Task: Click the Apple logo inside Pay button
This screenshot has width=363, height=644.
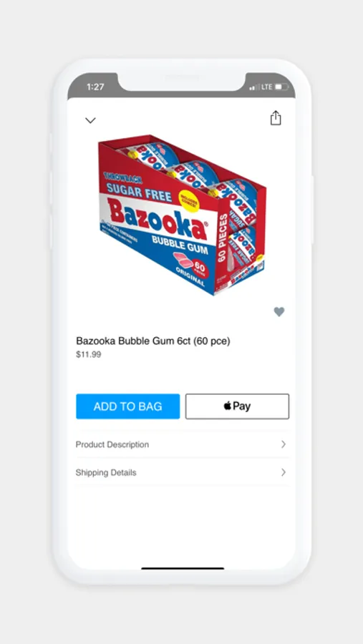Action: (x=228, y=406)
